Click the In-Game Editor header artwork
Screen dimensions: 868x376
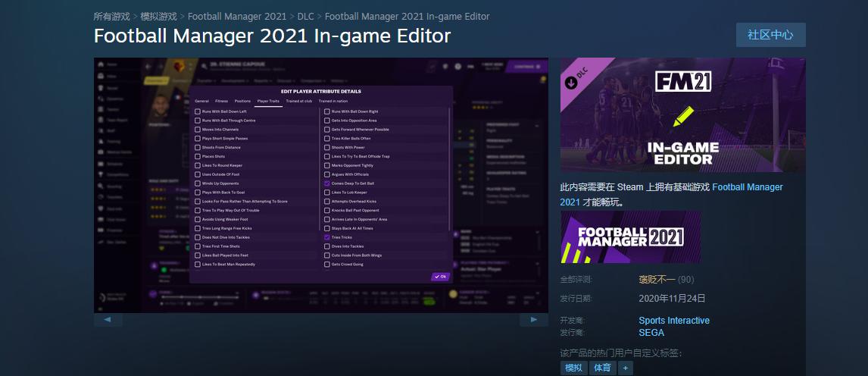point(682,114)
